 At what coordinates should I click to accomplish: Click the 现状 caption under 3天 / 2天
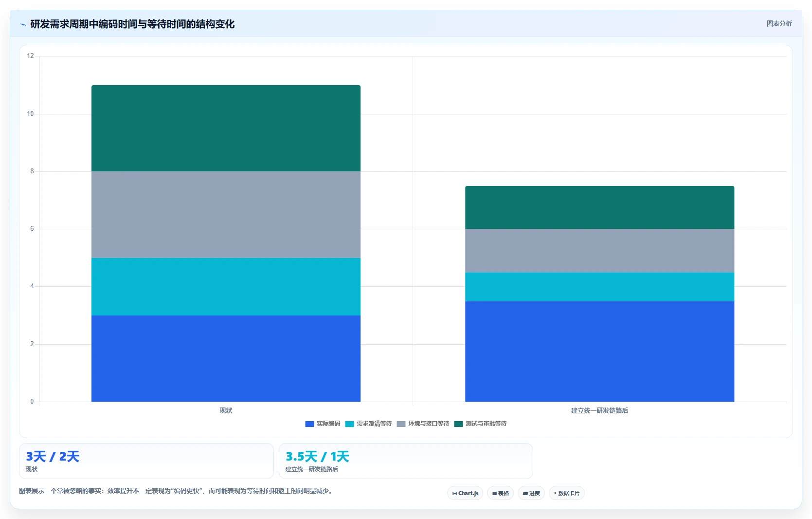point(32,469)
